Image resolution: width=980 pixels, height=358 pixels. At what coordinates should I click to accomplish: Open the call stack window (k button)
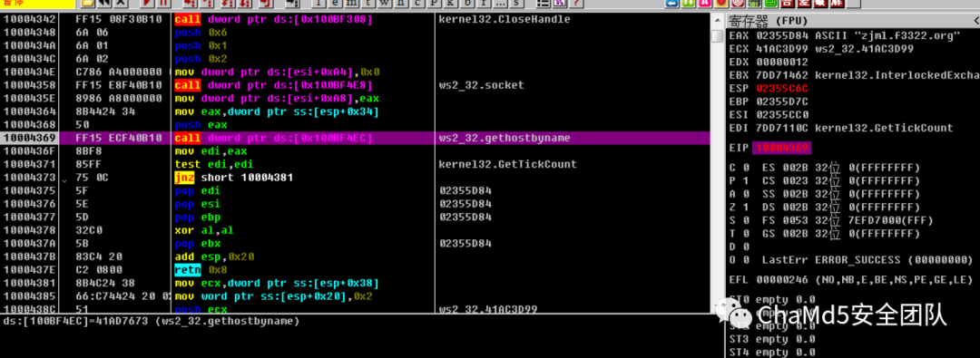(451, 3)
